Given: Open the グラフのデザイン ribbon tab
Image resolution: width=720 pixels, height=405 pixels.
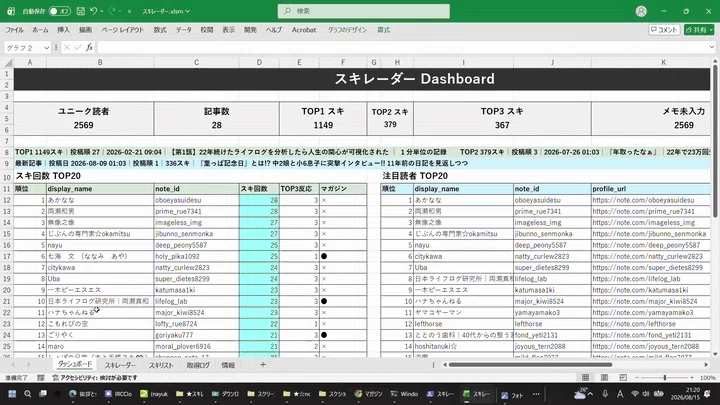Looking at the screenshot, I should [347, 30].
